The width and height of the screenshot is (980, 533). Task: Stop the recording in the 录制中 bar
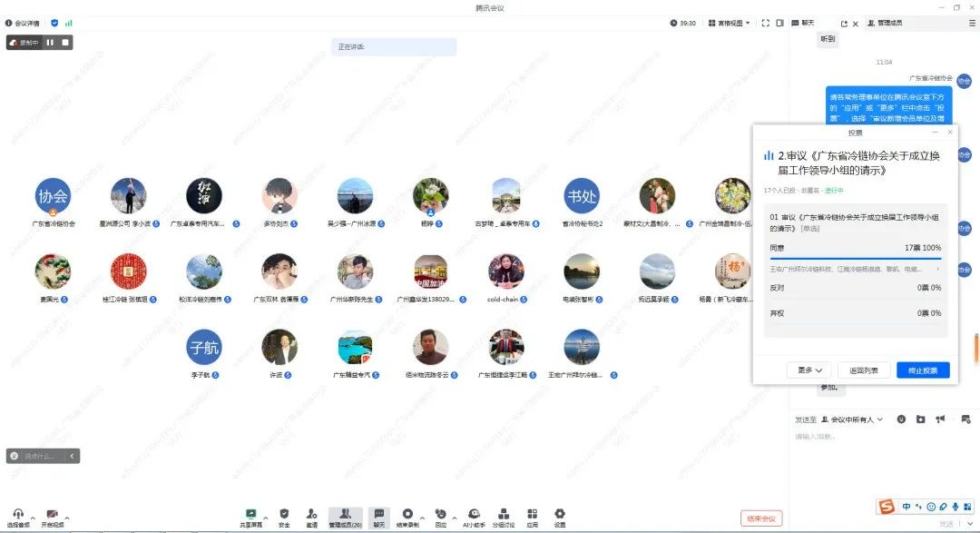pos(65,43)
